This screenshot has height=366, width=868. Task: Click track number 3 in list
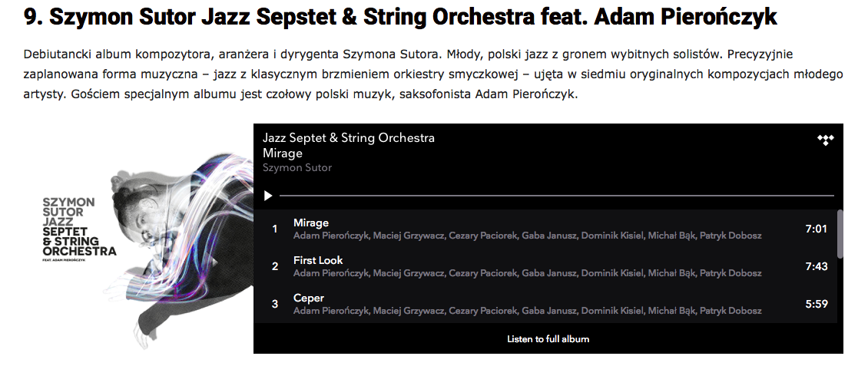click(x=275, y=304)
